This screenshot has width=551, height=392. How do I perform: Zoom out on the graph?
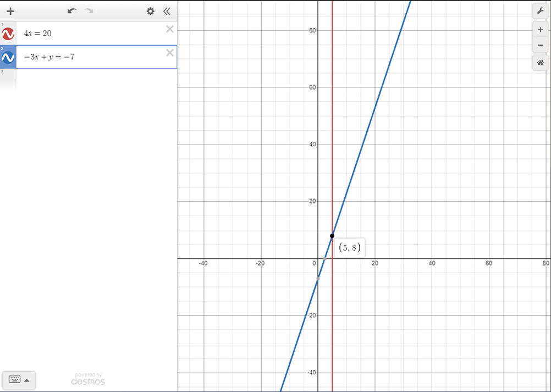(541, 45)
